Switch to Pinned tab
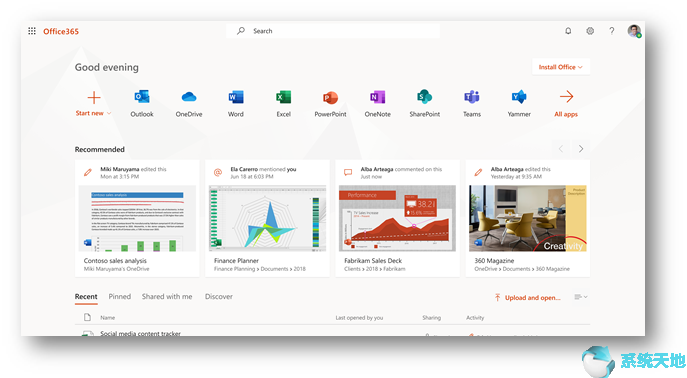687x378 pixels. [120, 297]
